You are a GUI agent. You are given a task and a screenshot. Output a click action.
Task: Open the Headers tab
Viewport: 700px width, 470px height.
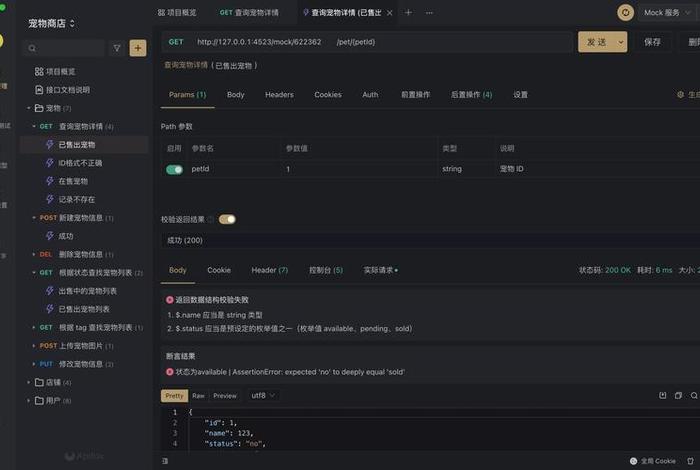pyautogui.click(x=279, y=95)
